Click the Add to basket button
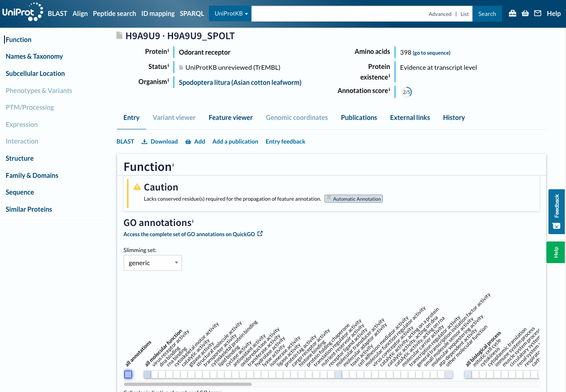 point(195,142)
